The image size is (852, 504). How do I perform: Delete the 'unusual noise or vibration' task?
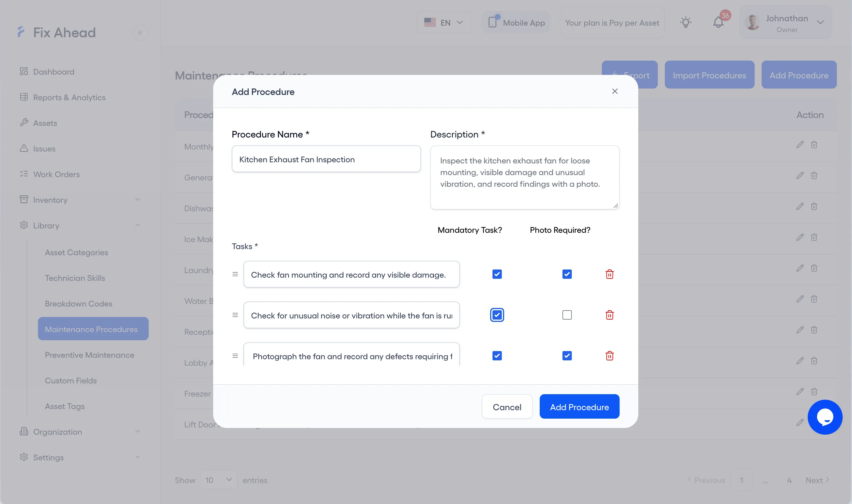(609, 315)
